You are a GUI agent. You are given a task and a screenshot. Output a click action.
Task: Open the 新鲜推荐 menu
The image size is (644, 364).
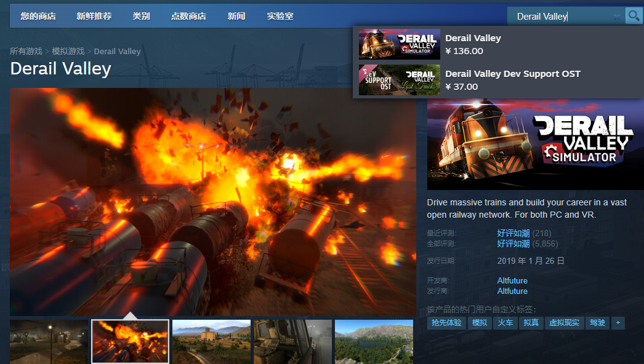coord(94,16)
